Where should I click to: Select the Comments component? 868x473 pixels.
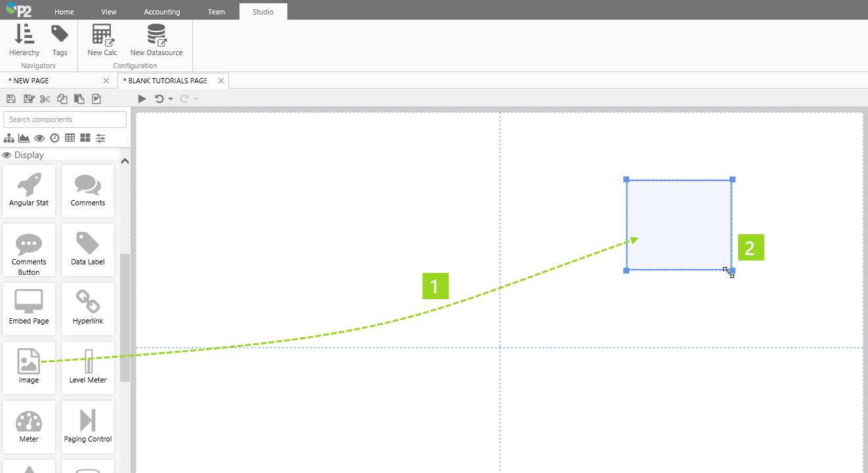coord(88,190)
